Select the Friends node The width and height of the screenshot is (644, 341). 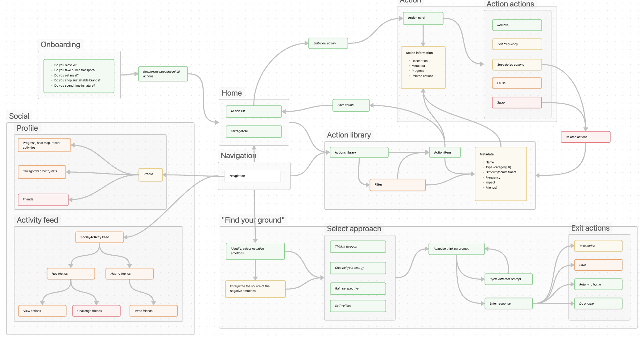43,199
